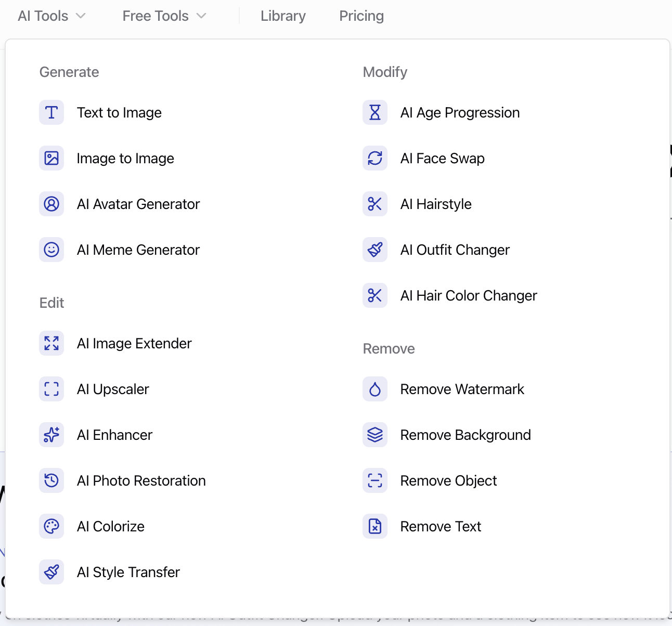
Task: Click the AI Face Swap icon
Action: coord(375,158)
